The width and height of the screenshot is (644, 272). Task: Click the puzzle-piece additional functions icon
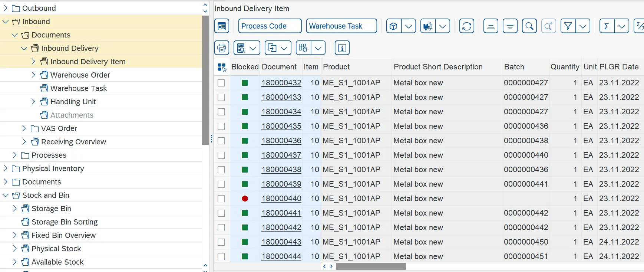(428, 26)
